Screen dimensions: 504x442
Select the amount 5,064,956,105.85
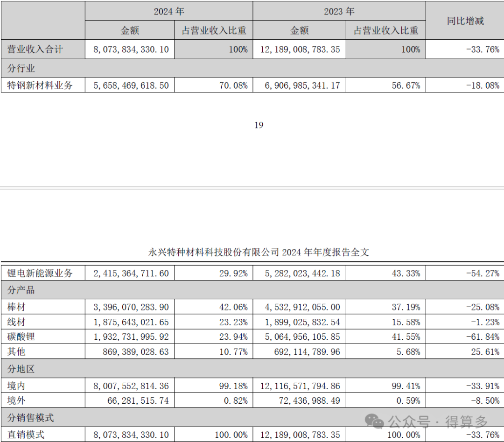302,337
